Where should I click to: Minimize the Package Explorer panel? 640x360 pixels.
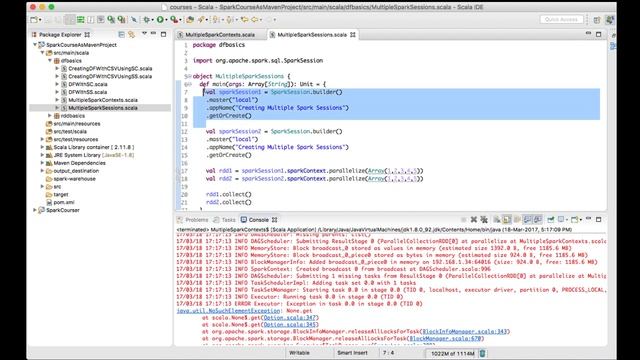click(153, 33)
